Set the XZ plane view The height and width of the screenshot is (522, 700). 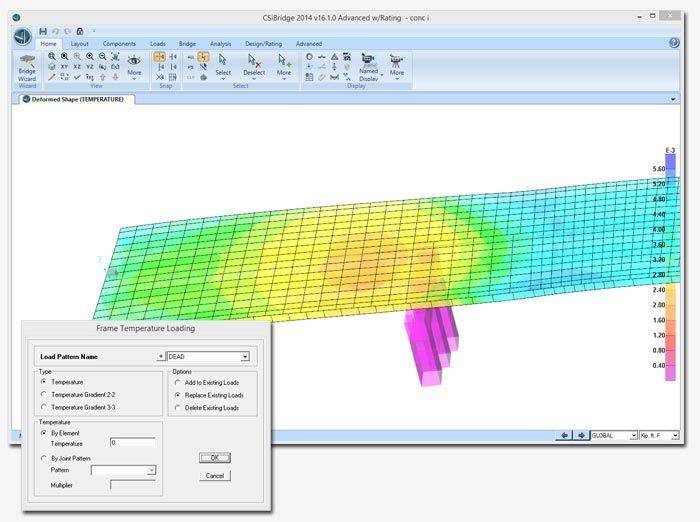point(77,67)
